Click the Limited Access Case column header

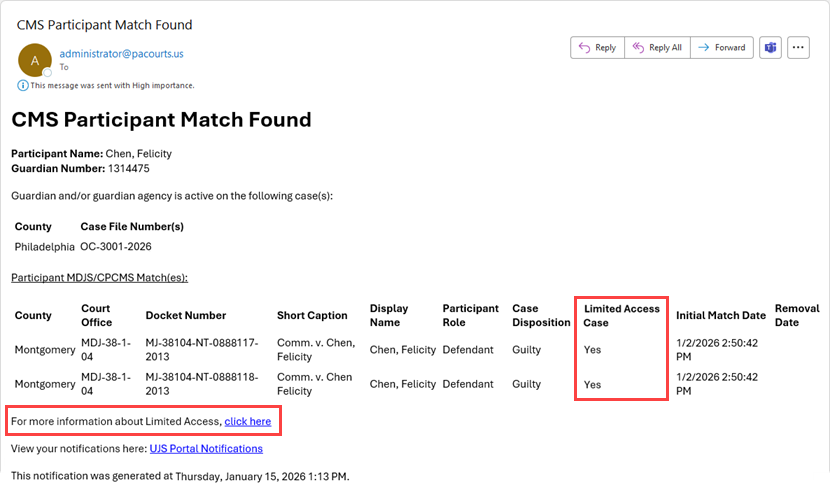tap(621, 316)
